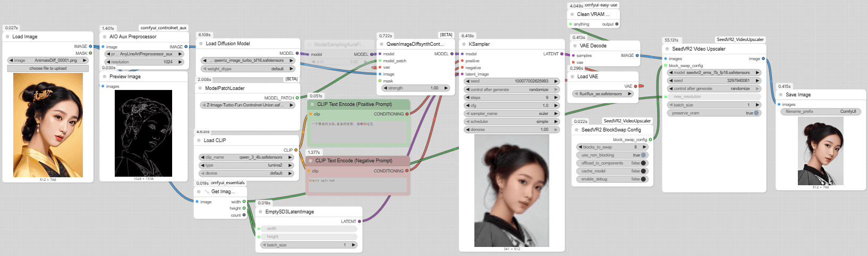Enable the cache_model toggle

643,171
